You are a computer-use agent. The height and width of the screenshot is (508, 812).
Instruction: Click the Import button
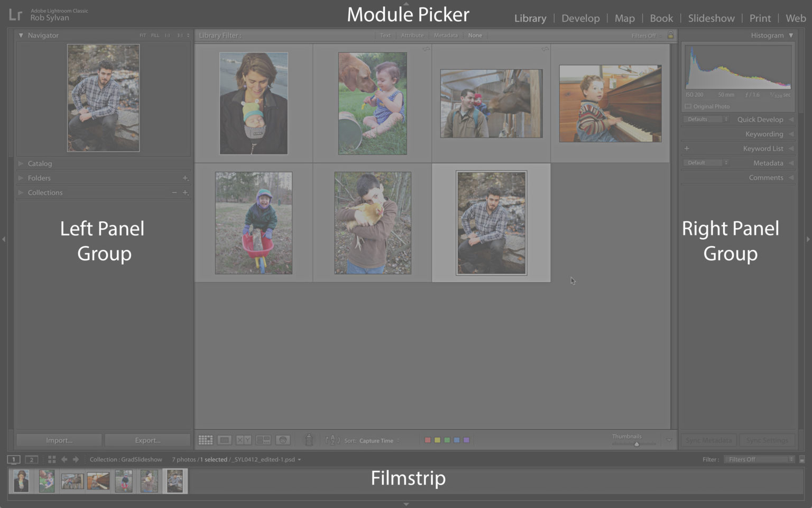59,440
